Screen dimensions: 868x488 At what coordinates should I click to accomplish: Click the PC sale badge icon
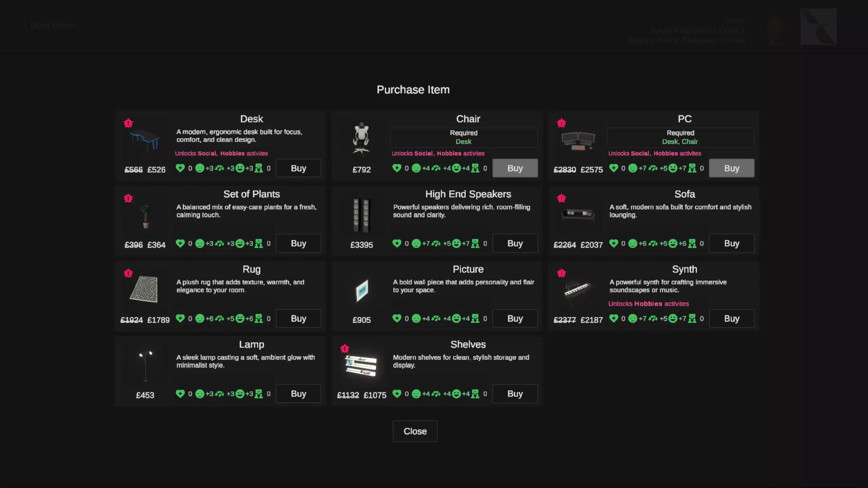[x=561, y=123]
